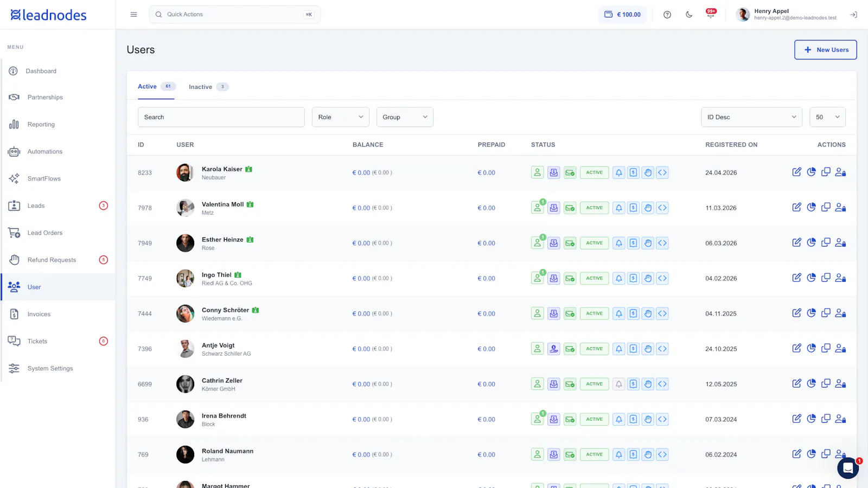Click the Lead Orders cart icon

pyautogui.click(x=14, y=233)
